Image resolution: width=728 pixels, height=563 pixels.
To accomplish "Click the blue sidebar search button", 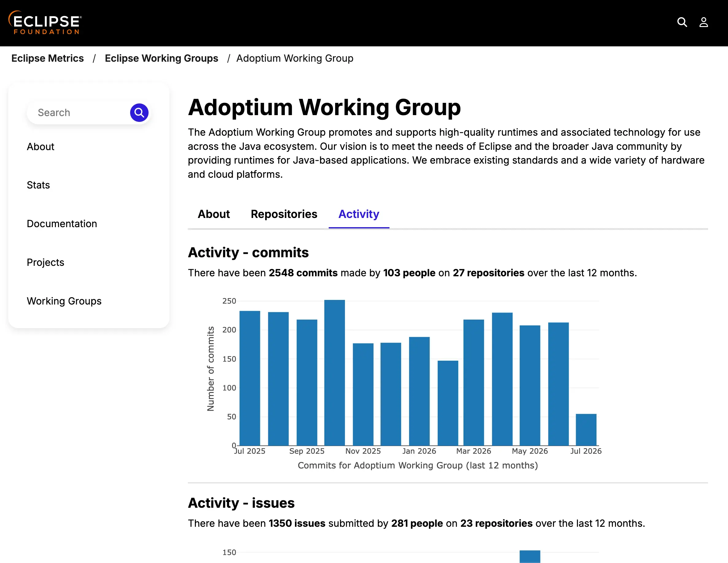I will pyautogui.click(x=139, y=113).
